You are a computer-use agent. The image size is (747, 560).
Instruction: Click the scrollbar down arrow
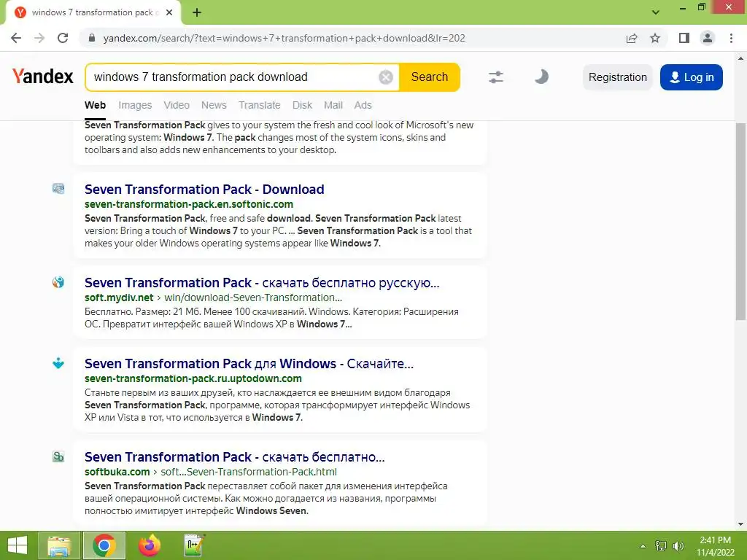pos(740,524)
